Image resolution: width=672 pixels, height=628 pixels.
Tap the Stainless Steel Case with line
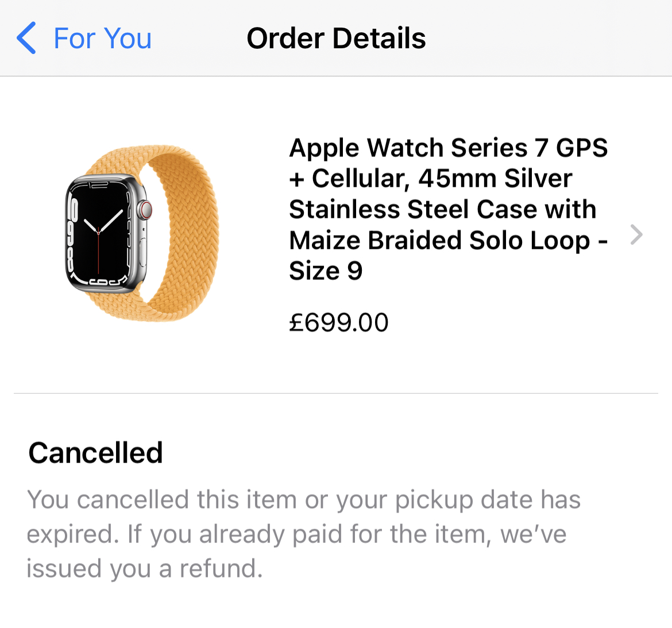443,209
